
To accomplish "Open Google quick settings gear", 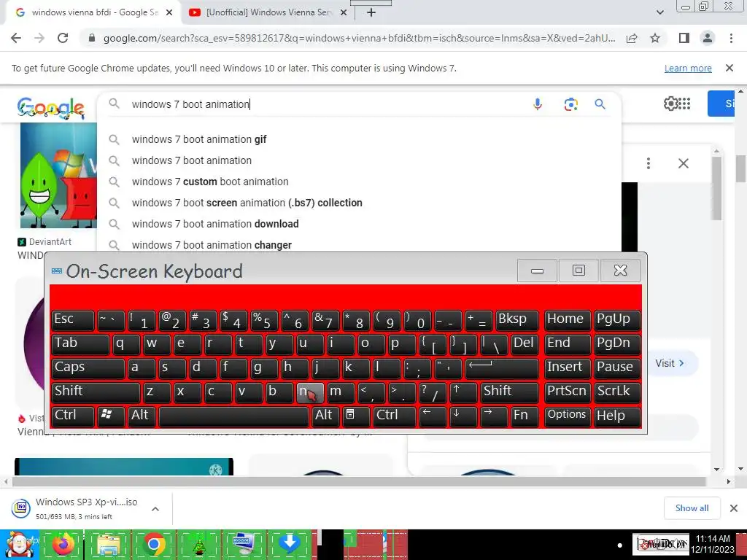I will tap(670, 104).
